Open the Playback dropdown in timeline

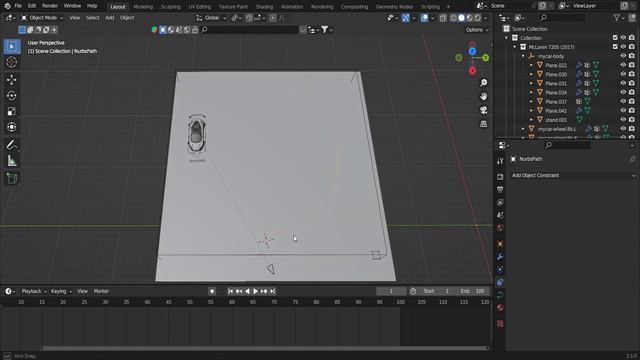pos(34,291)
